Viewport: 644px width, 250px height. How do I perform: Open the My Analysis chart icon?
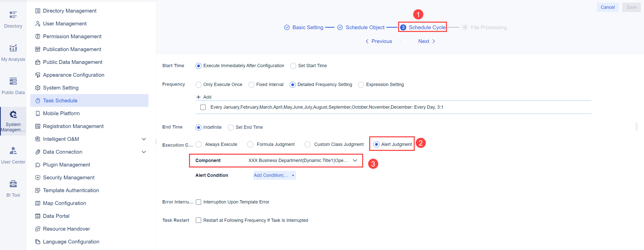(13, 48)
